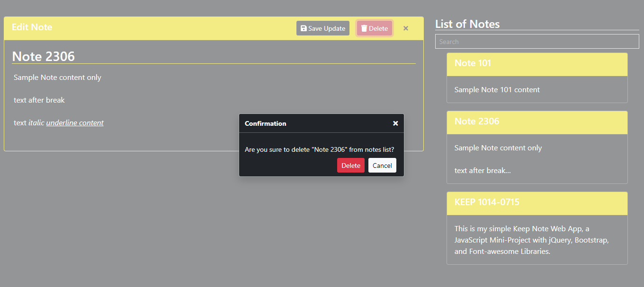Click Save Update in Edit Note header
Viewport: 644px width, 287px height.
tap(323, 28)
